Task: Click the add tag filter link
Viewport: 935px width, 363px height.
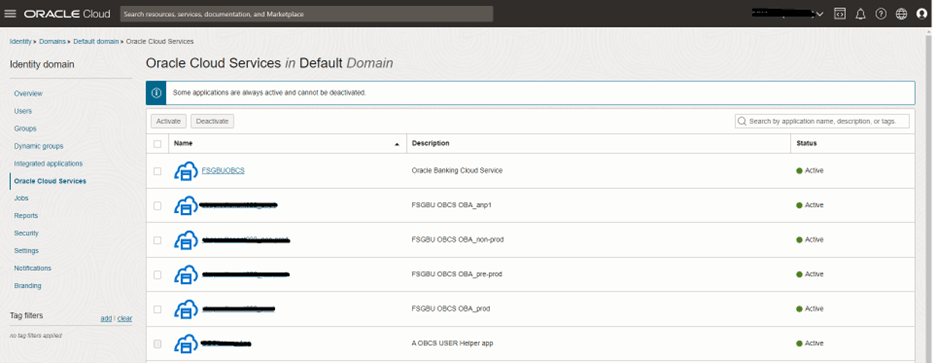Action: coord(106,318)
